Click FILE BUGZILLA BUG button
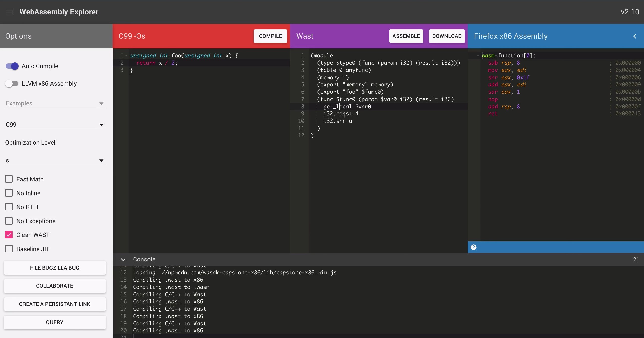 pos(55,268)
